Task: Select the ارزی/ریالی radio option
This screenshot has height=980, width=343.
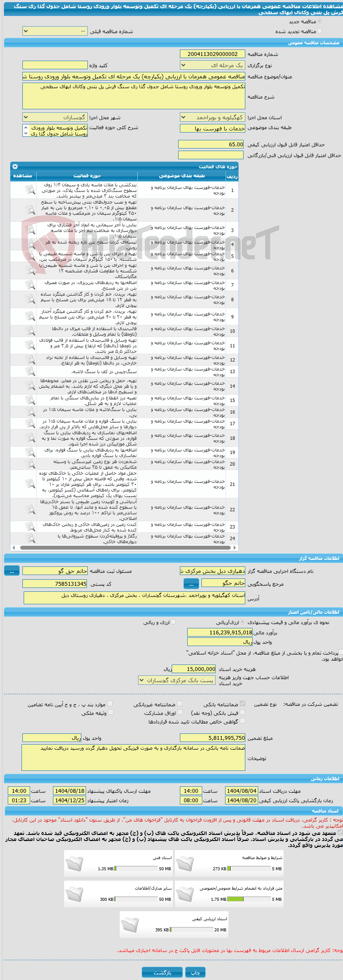Action: pyautogui.click(x=243, y=622)
